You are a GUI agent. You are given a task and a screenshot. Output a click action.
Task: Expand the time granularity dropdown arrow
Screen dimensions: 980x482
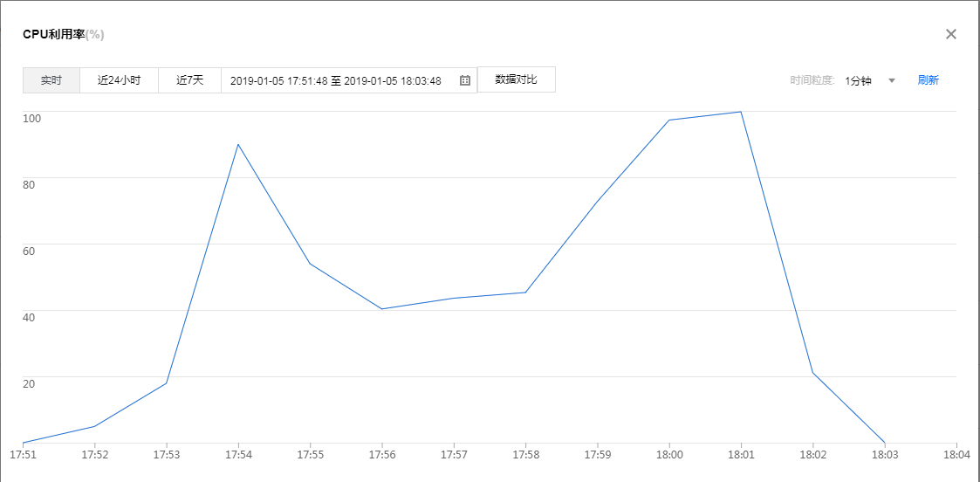point(892,80)
